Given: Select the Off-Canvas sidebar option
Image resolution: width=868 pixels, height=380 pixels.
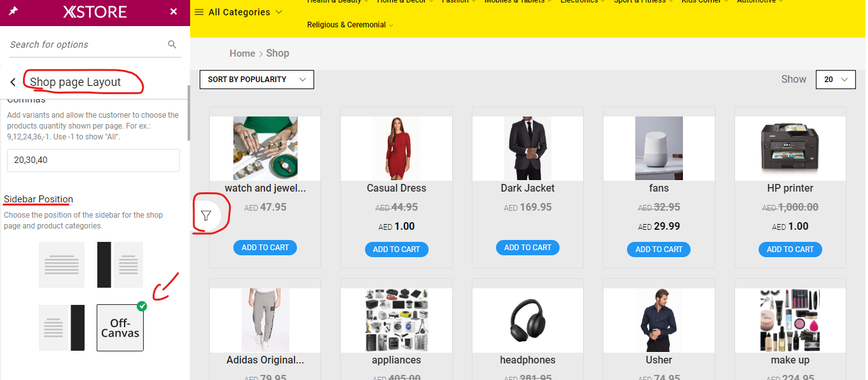Looking at the screenshot, I should 120,328.
